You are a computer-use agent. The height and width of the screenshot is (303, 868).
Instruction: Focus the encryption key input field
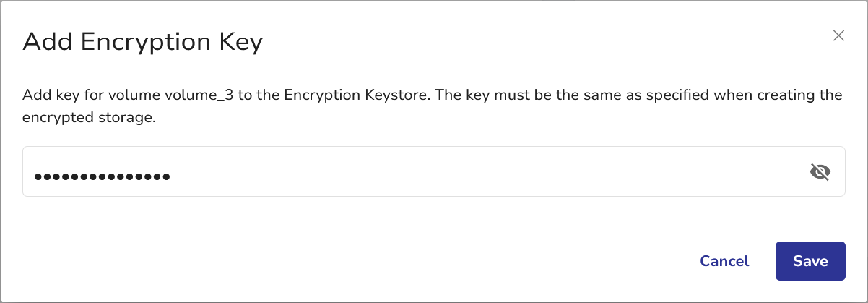point(433,172)
